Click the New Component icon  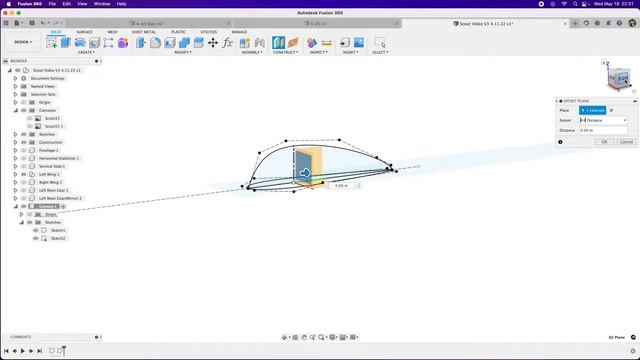[x=245, y=42]
